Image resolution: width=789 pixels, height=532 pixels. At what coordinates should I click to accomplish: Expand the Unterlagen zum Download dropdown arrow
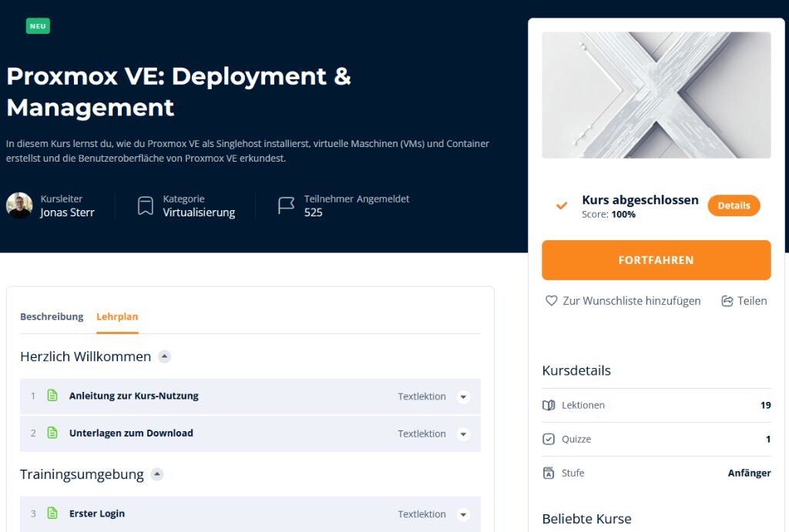click(x=463, y=434)
